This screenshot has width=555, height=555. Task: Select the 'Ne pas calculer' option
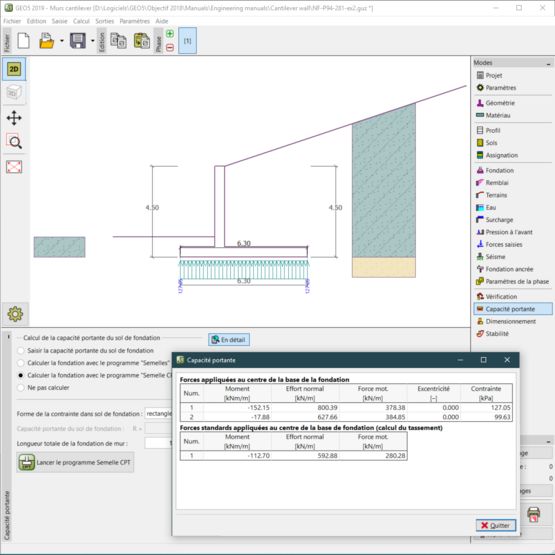(x=44, y=388)
